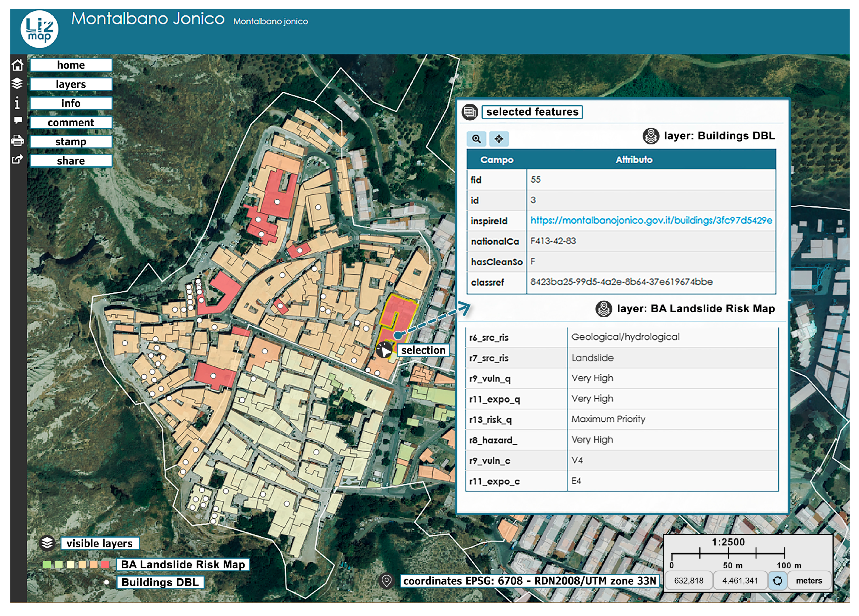Viewport: 859px width, 616px height.
Task: Zoom to feature with magnifier icon
Action: (x=476, y=139)
